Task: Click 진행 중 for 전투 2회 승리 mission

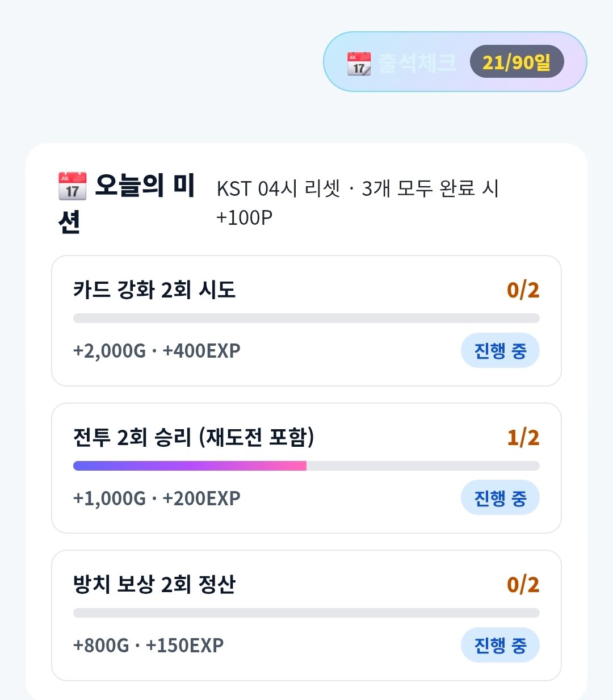Action: (x=500, y=497)
